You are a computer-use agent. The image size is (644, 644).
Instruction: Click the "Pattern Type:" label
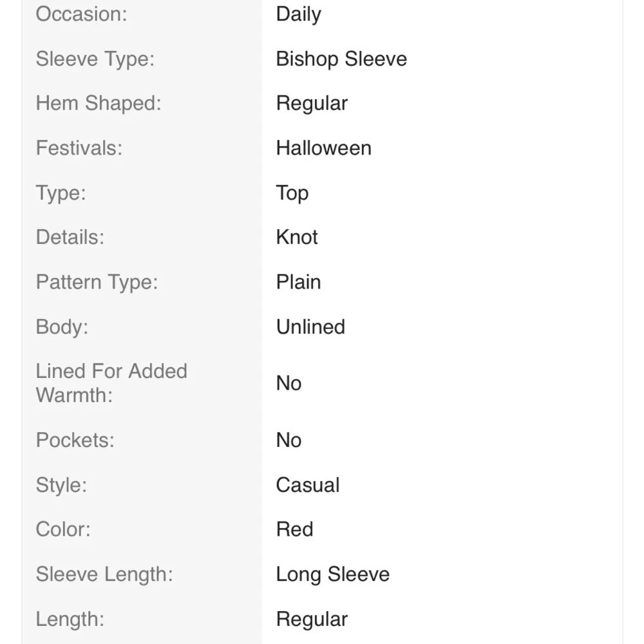[x=97, y=282]
